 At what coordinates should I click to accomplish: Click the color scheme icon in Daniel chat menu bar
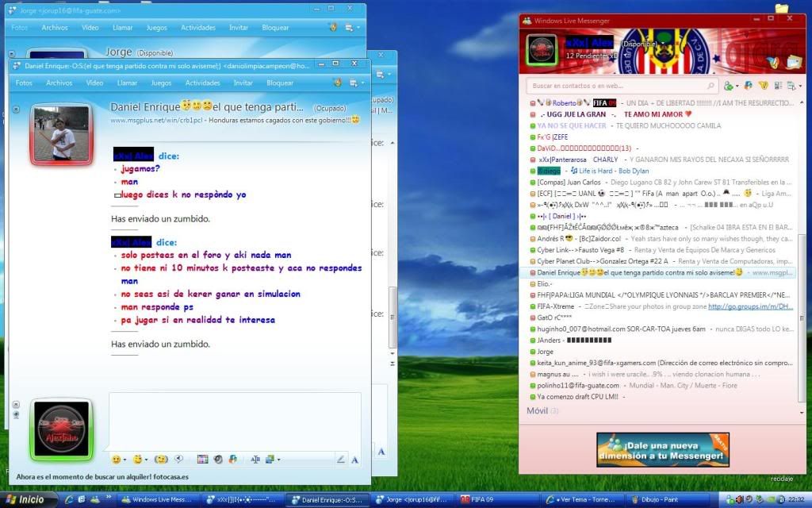coord(337,83)
